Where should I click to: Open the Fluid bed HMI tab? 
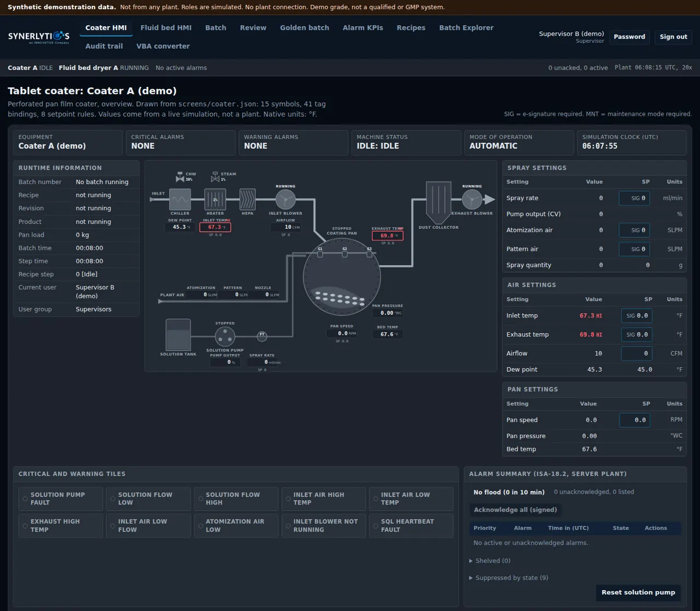[x=166, y=28]
